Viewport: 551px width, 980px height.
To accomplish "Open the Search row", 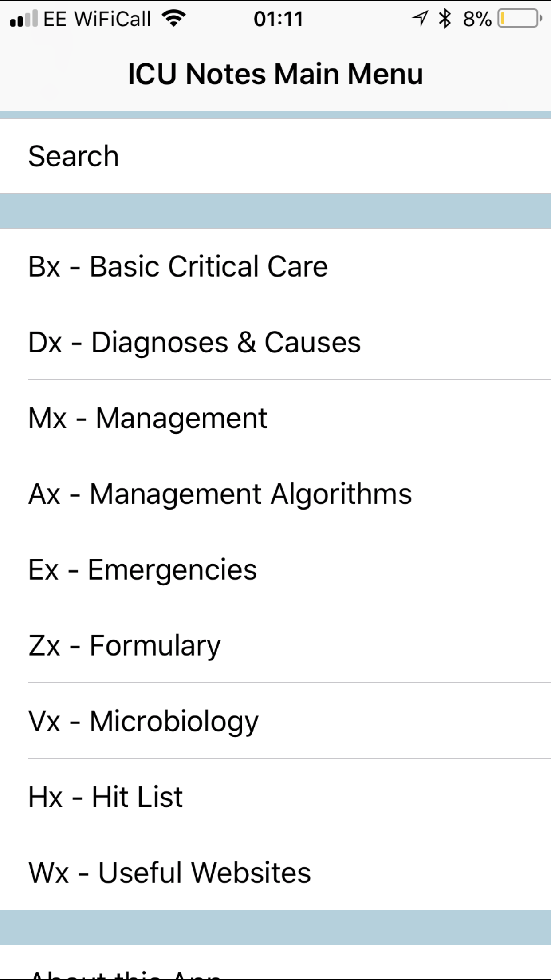I will (275, 156).
